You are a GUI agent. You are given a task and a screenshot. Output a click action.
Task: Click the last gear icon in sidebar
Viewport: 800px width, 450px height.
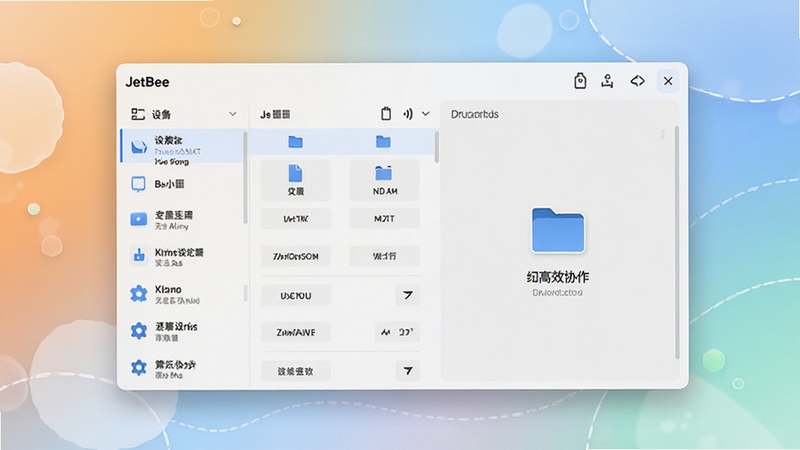pyautogui.click(x=138, y=367)
